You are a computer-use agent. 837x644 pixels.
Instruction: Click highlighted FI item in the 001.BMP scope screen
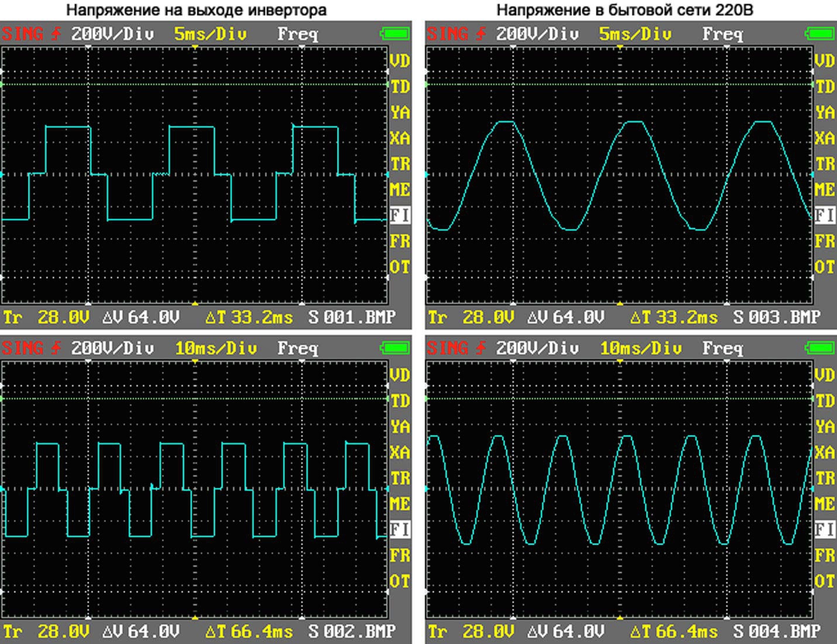400,215
